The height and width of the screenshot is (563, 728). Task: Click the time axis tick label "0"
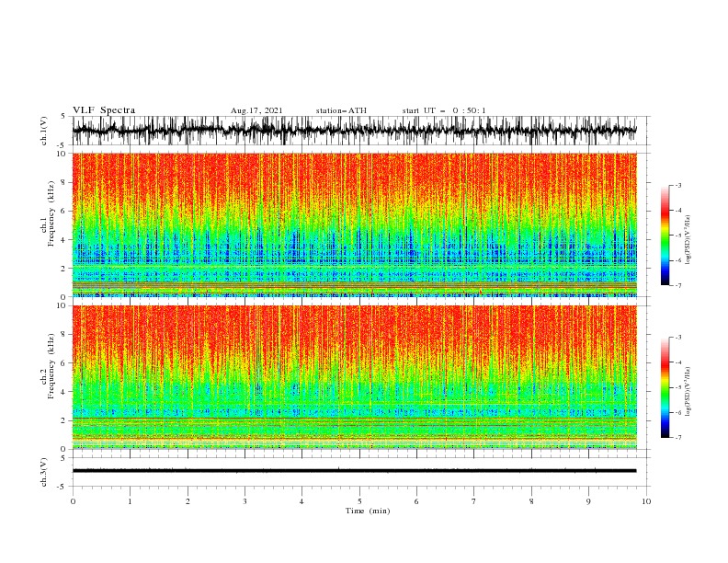coord(73,501)
